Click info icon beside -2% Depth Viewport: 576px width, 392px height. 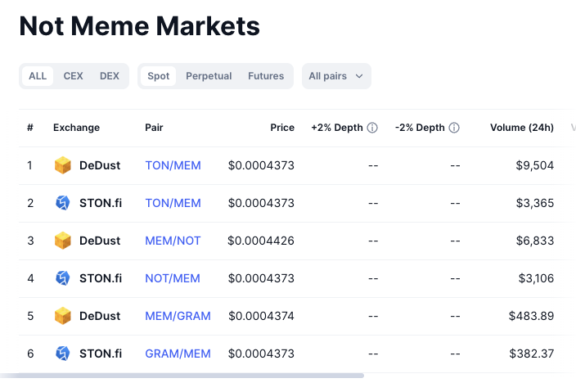pyautogui.click(x=454, y=128)
